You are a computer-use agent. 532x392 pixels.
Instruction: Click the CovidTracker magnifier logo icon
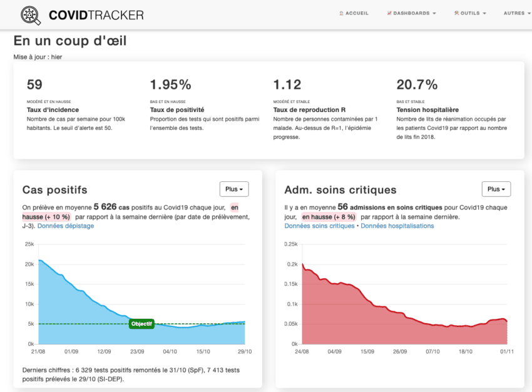coord(31,15)
